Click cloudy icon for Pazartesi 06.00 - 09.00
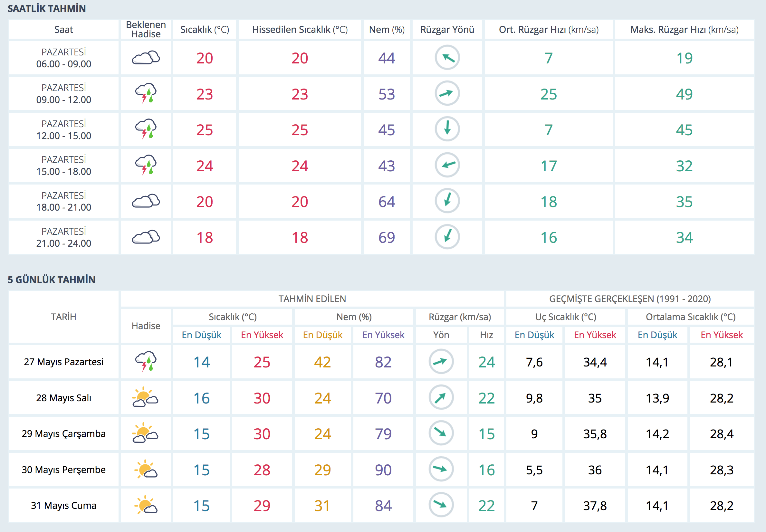This screenshot has width=766, height=532. [x=146, y=58]
